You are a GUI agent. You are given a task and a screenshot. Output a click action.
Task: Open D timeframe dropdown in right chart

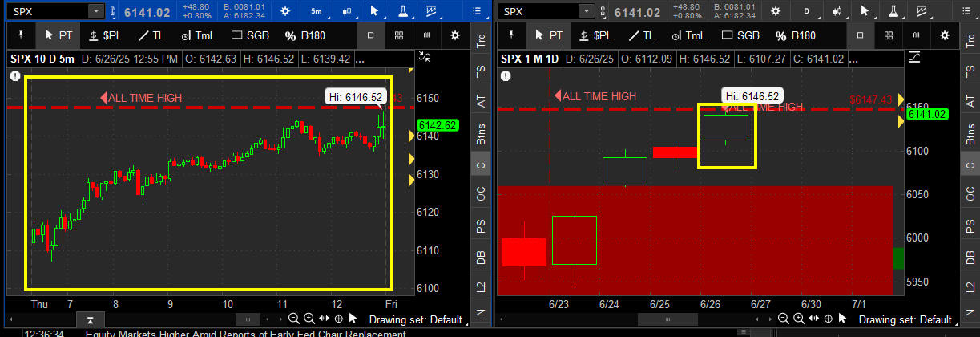tap(807, 11)
